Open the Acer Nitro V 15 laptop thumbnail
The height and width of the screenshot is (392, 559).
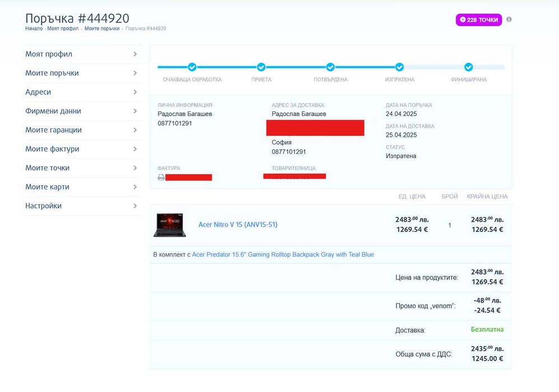(x=170, y=225)
